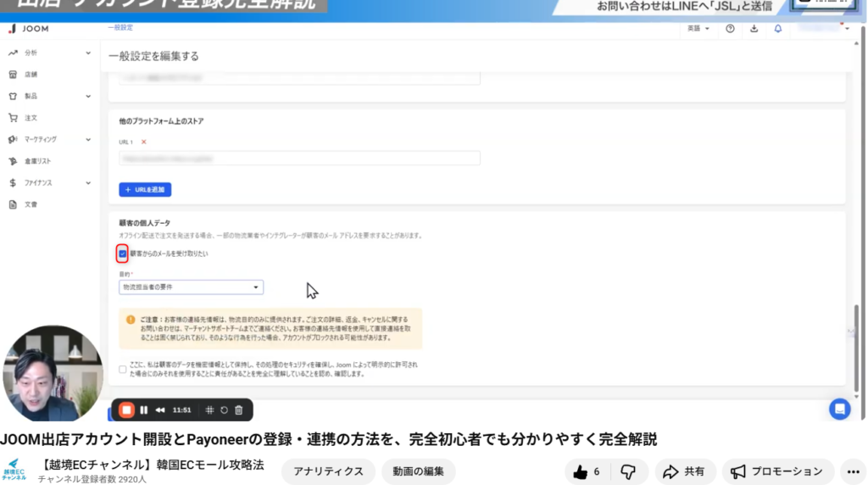Screen dimensions: 868x485
Task: Click the アナリティクス button
Action: [328, 471]
